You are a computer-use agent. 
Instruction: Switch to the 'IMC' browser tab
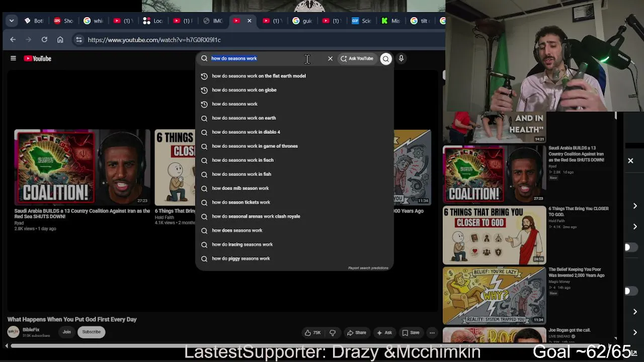[212, 21]
